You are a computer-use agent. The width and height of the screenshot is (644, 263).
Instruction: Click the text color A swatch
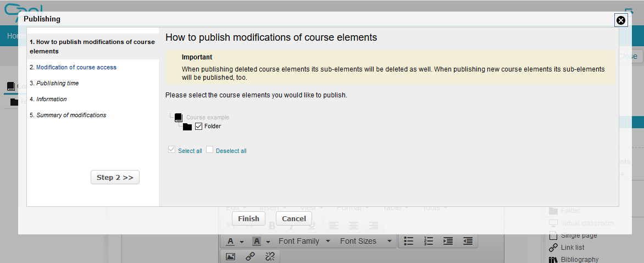pos(230,241)
